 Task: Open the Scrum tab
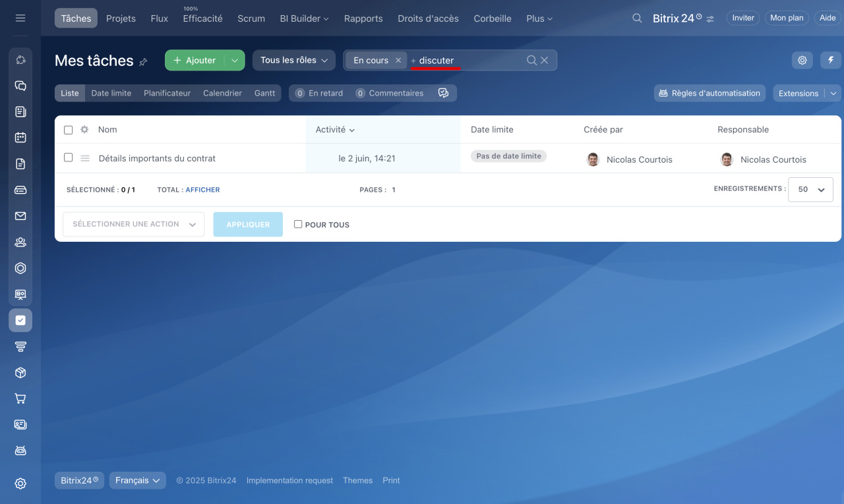pos(251,18)
